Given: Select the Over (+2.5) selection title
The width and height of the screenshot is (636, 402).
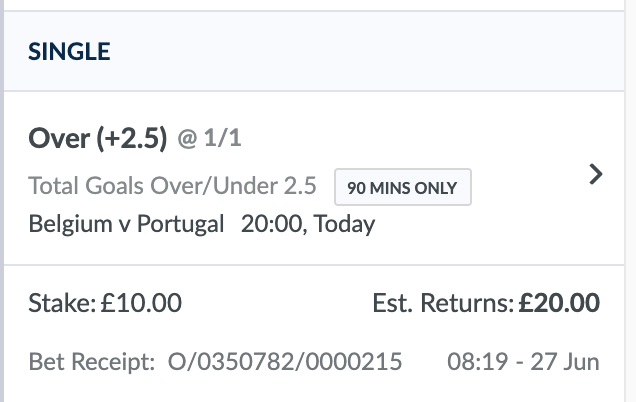Looking at the screenshot, I should [98, 140].
